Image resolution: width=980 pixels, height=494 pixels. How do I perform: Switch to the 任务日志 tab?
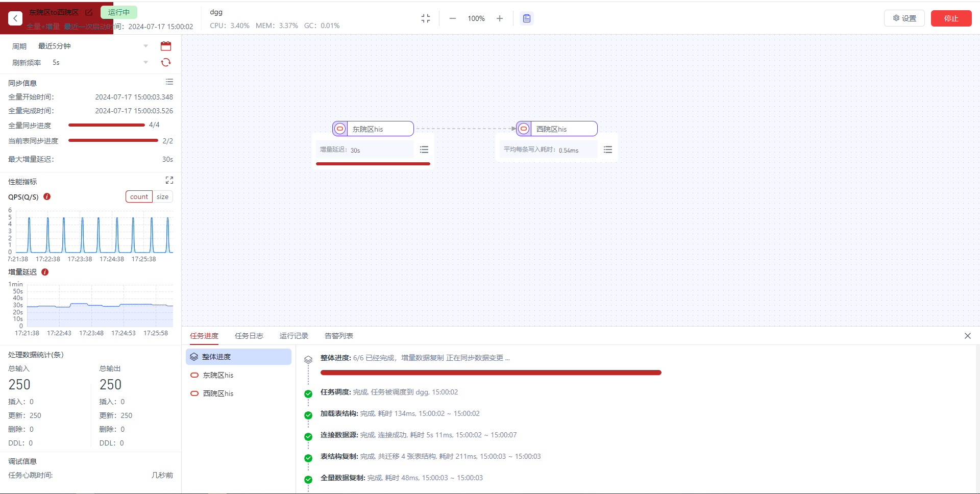pyautogui.click(x=249, y=336)
